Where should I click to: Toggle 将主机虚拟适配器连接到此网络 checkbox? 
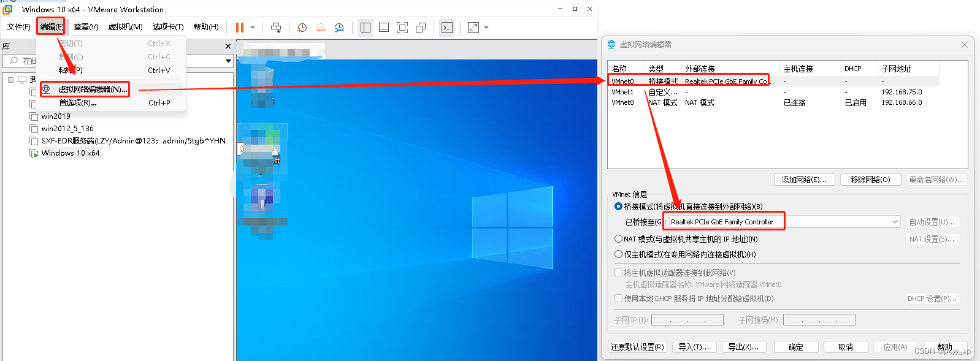[x=618, y=273]
